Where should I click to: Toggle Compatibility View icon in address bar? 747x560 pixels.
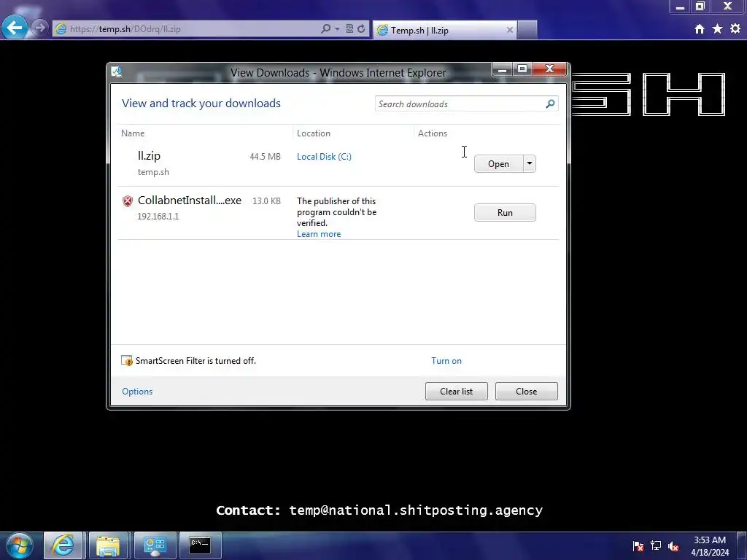(x=349, y=28)
